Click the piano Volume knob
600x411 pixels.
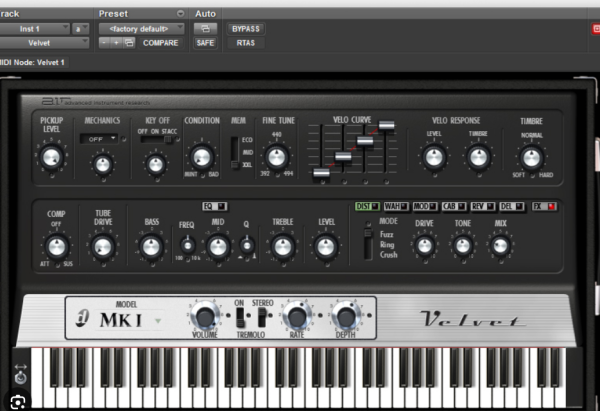[x=204, y=317]
